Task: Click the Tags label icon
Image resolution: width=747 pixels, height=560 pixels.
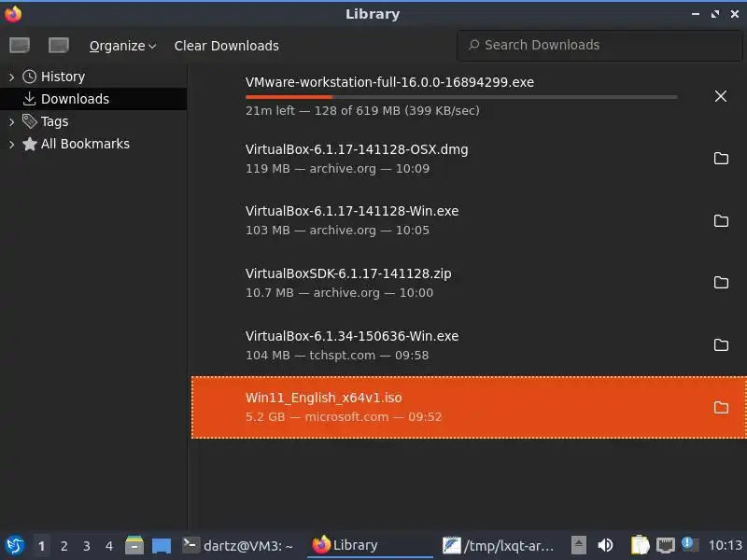Action: click(30, 121)
